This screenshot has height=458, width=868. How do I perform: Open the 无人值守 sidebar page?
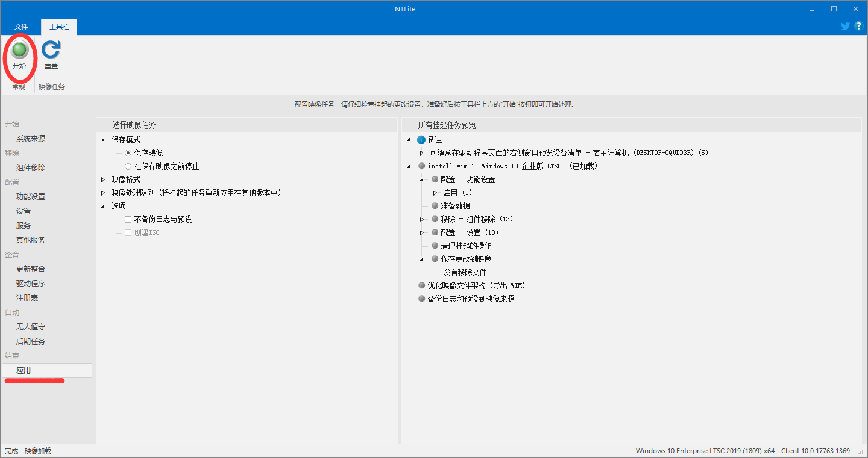31,326
